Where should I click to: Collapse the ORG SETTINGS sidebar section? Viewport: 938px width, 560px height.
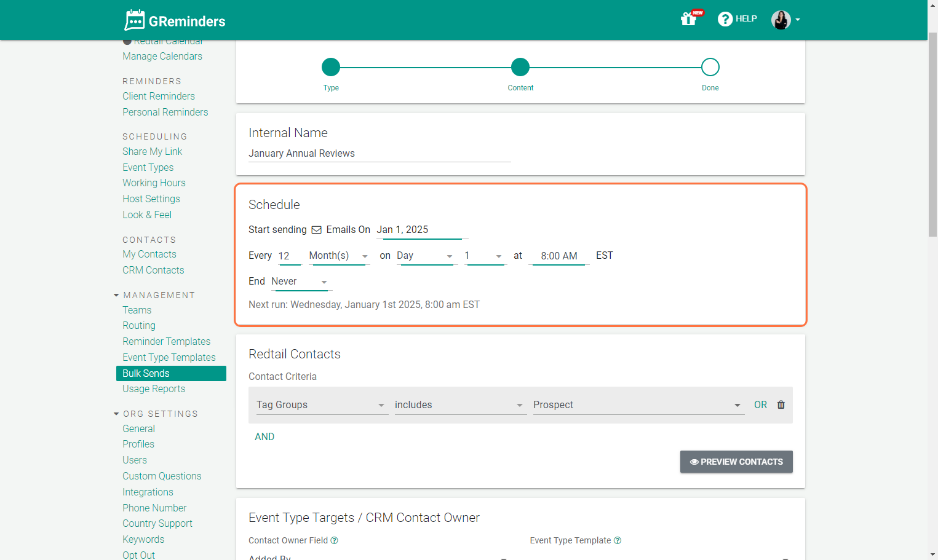(x=116, y=413)
